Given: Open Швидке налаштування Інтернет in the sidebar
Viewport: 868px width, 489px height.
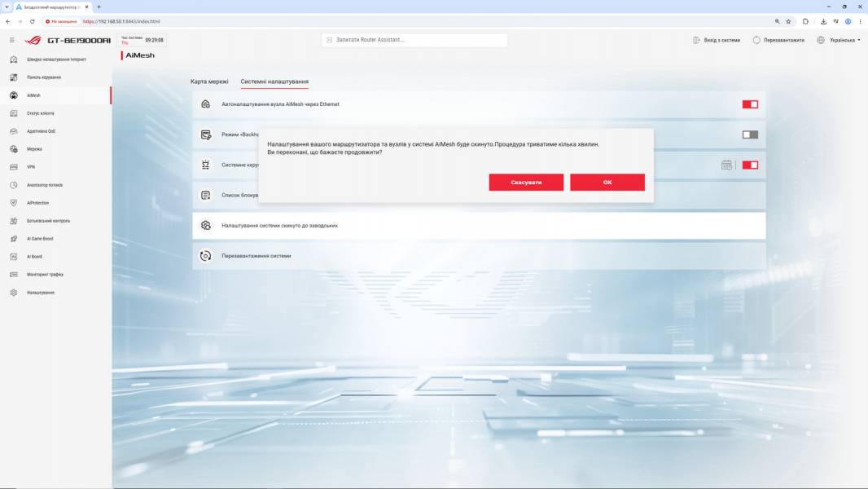Looking at the screenshot, I should (x=56, y=59).
